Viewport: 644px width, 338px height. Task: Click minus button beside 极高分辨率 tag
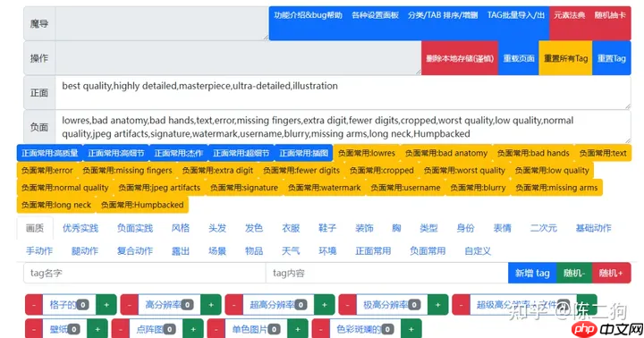[347, 305]
